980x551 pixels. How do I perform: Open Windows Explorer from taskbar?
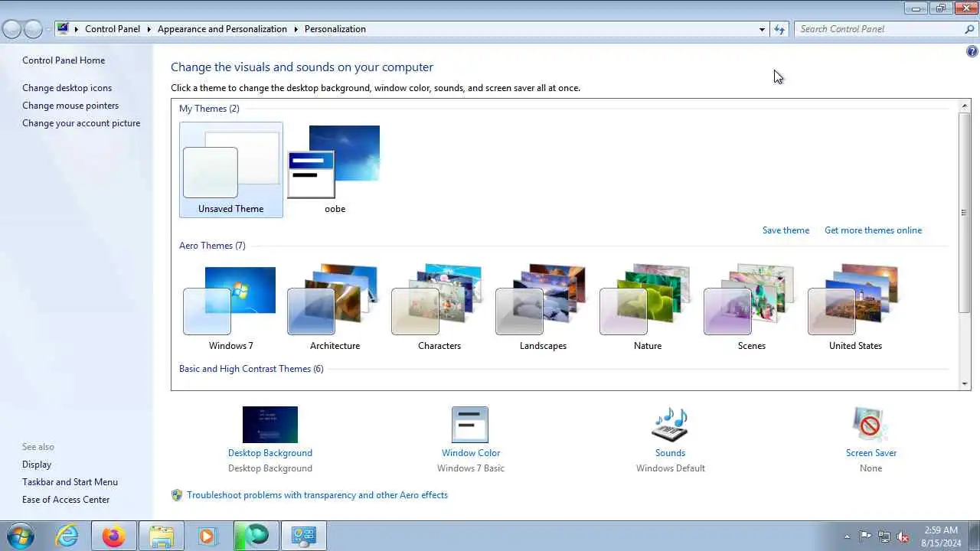click(x=162, y=536)
